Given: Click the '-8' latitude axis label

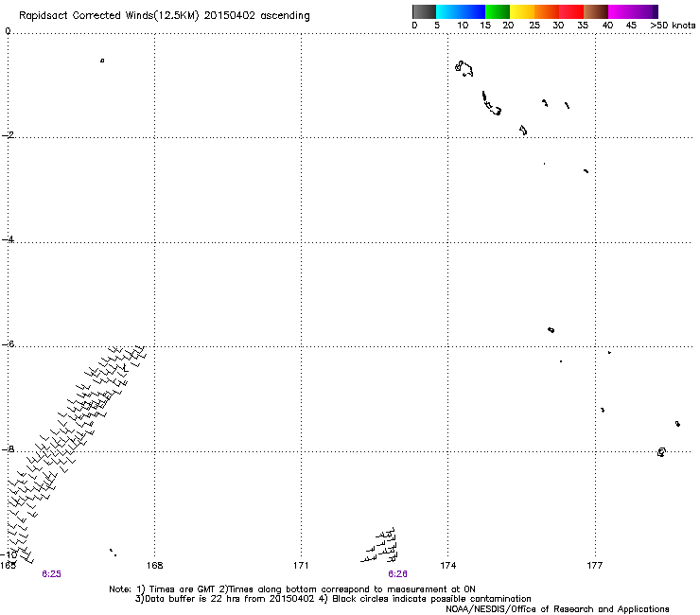Looking at the screenshot, I should [8, 448].
